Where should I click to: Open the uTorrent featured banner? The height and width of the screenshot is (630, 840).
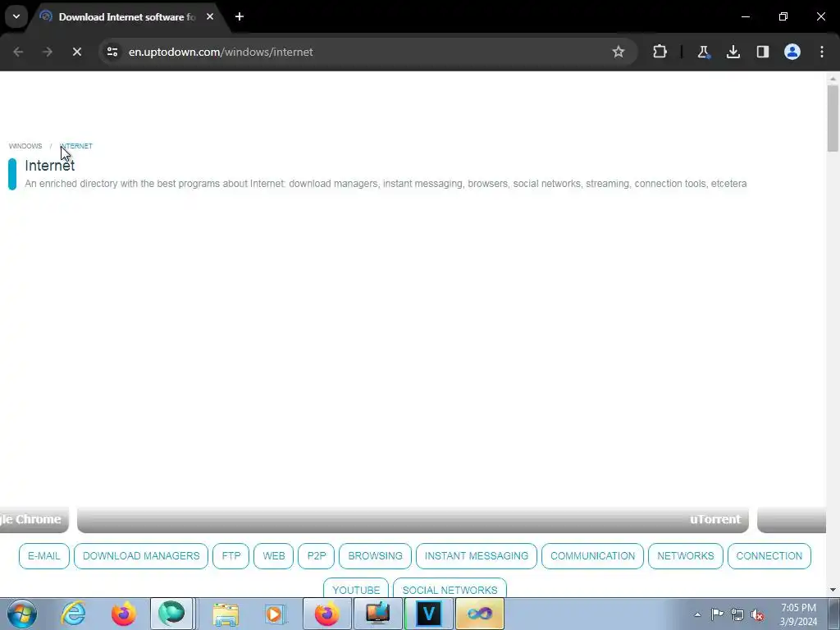pyautogui.click(x=413, y=519)
